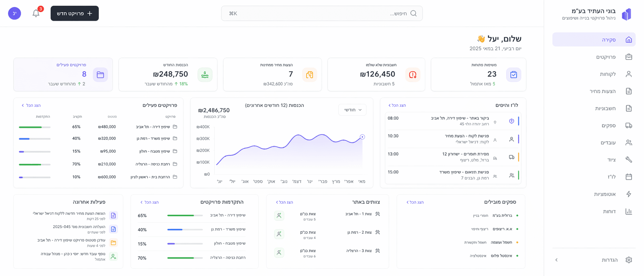Click הצג הכל in the צוותים באתר card
This screenshot has height=276, width=644.
(284, 202)
